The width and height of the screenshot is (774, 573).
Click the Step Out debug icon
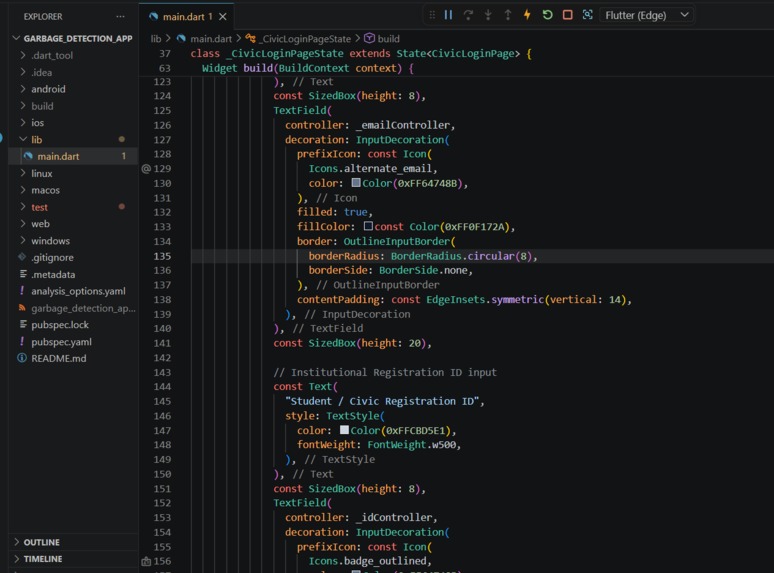(507, 15)
